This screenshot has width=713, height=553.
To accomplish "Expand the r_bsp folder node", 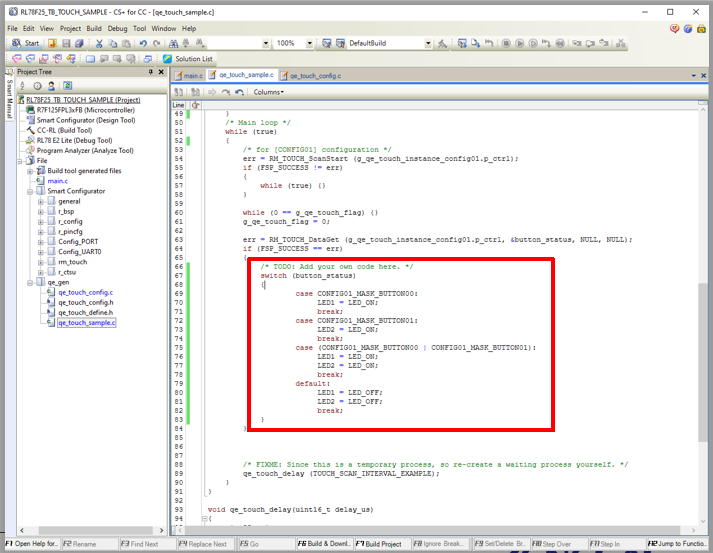I will click(41, 212).
